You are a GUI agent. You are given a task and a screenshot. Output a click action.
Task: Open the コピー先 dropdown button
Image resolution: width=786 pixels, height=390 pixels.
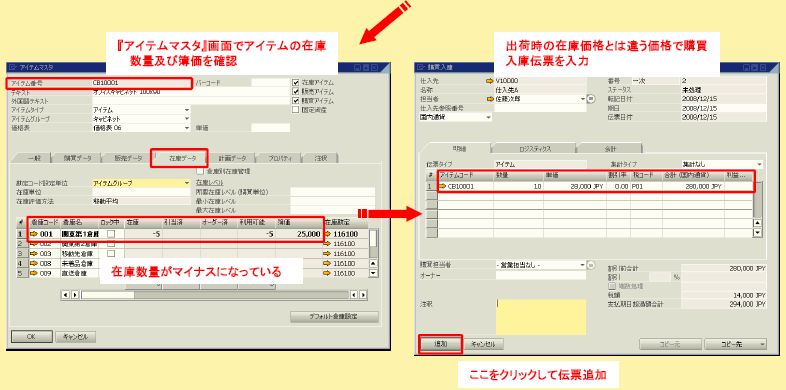[735, 344]
